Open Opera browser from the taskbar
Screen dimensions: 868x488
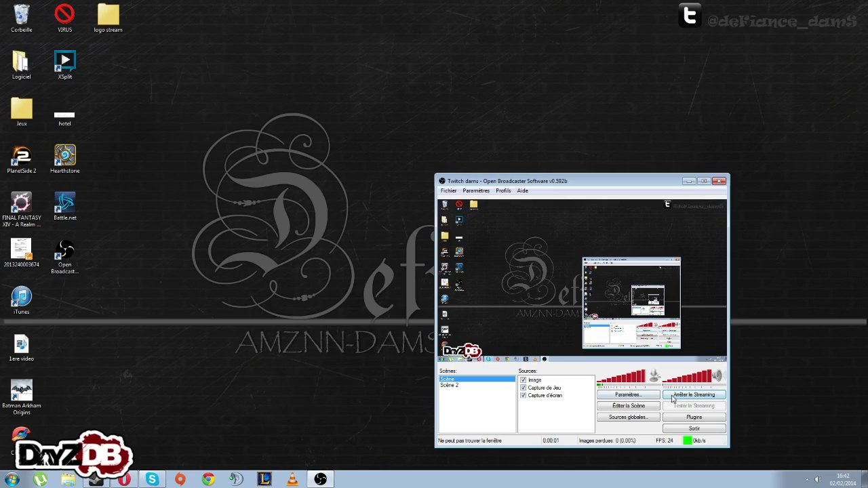click(x=124, y=479)
